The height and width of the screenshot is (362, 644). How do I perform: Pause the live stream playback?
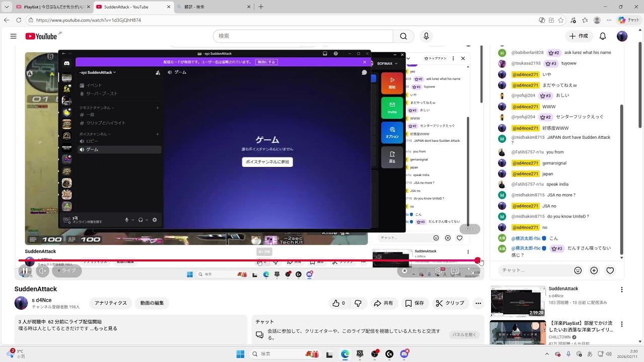24,271
